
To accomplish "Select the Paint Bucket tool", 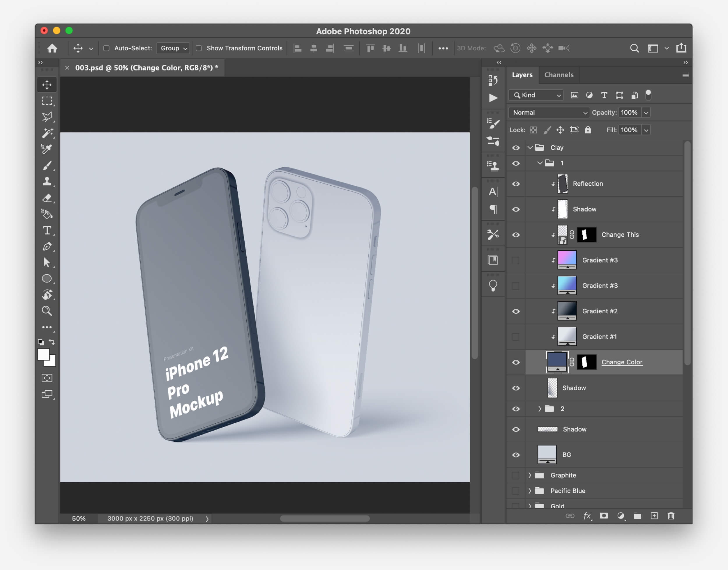I will [47, 214].
